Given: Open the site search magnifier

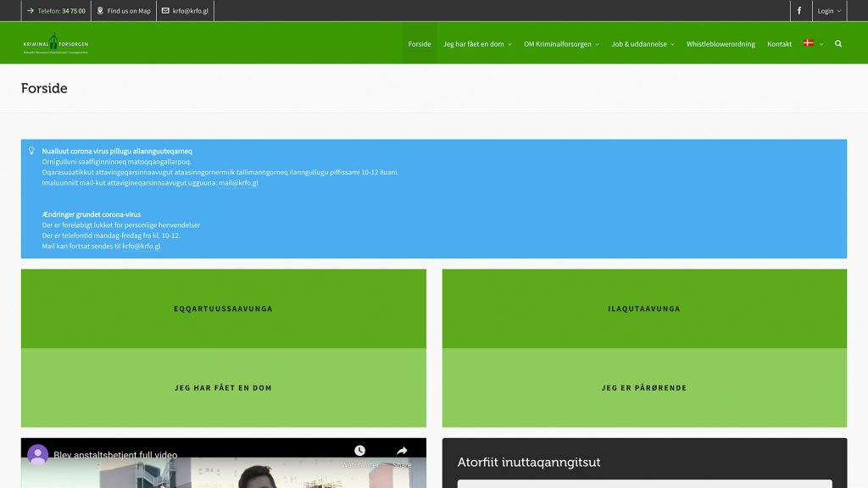Looking at the screenshot, I should tap(837, 43).
